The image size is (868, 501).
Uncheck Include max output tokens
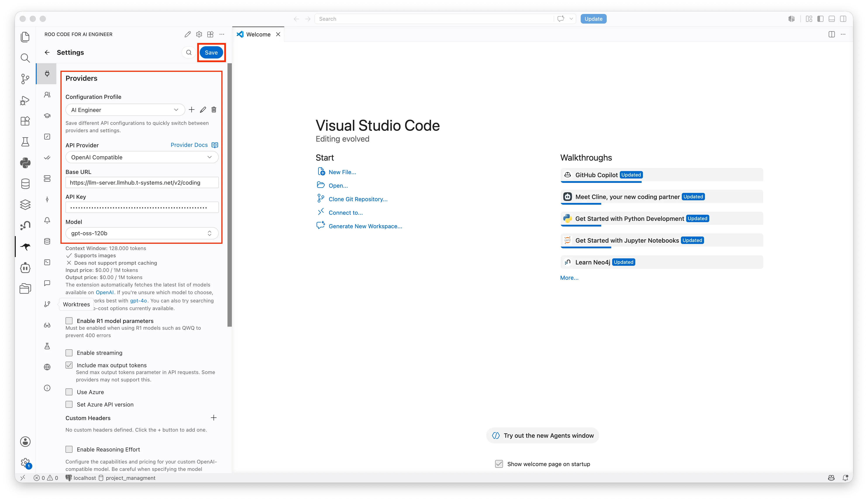69,365
